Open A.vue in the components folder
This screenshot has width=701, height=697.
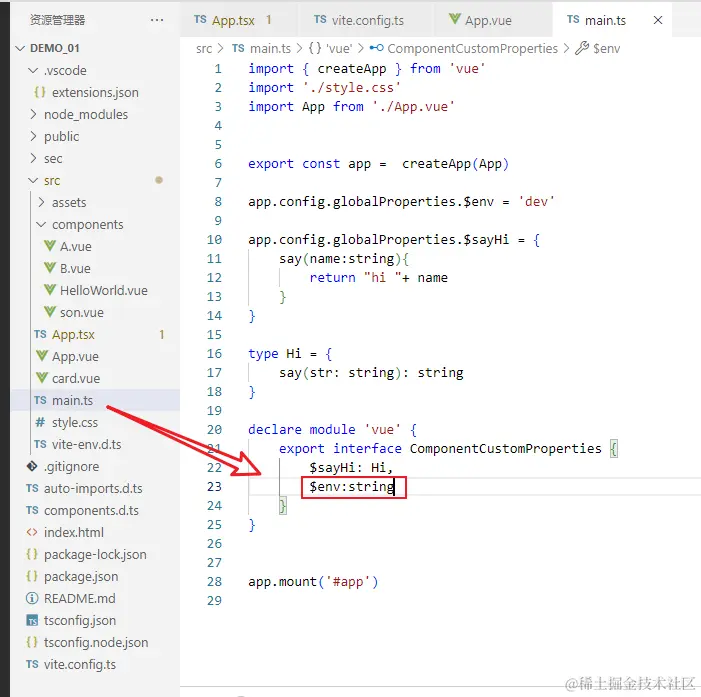[76, 246]
